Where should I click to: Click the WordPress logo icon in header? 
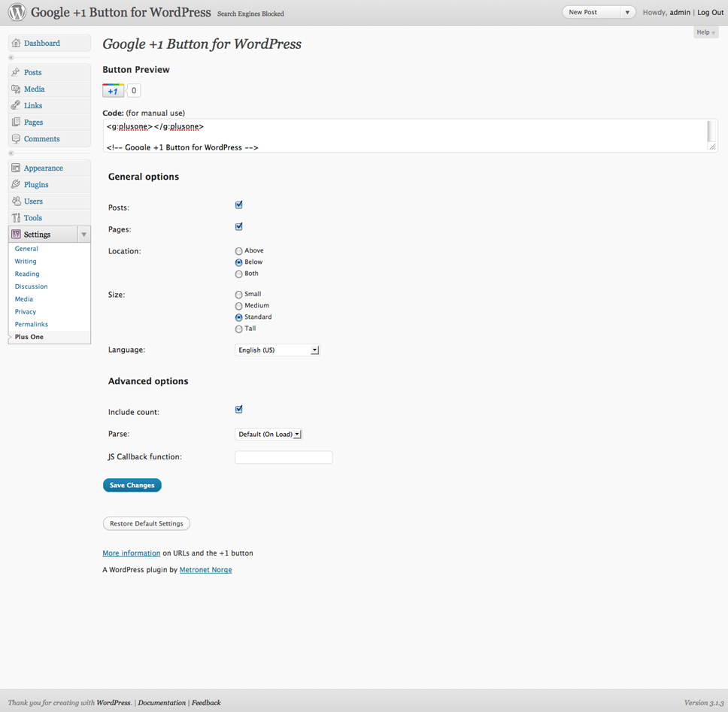(17, 12)
